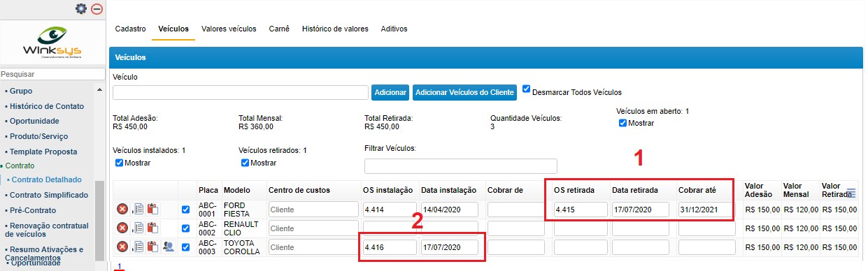The width and height of the screenshot is (868, 271).
Task: Click the sidebar scrollbar up arrow
Action: 99,90
